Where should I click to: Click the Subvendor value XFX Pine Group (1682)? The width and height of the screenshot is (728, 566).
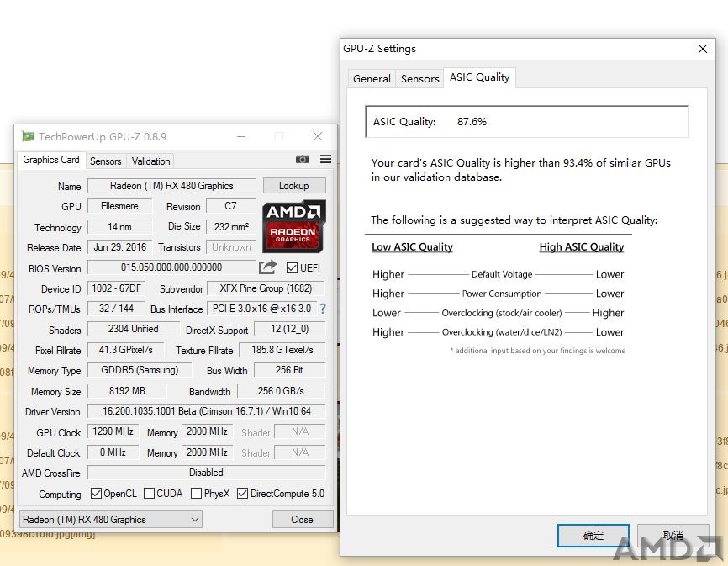(266, 288)
